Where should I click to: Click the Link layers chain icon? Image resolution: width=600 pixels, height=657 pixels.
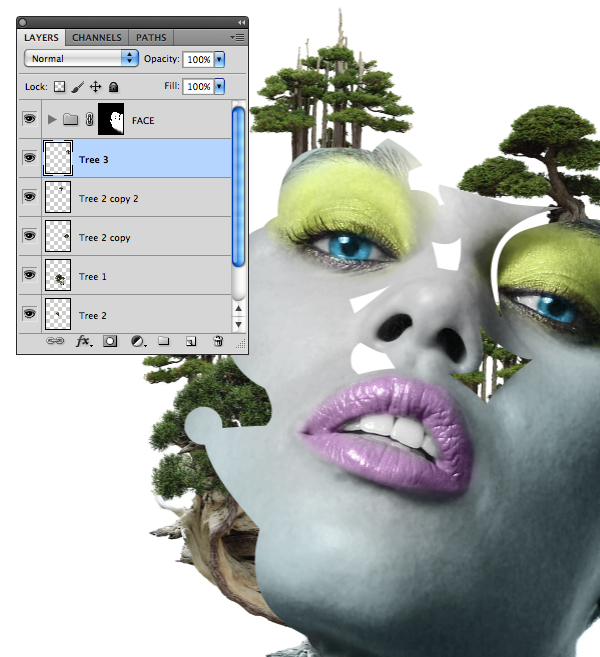click(x=55, y=341)
